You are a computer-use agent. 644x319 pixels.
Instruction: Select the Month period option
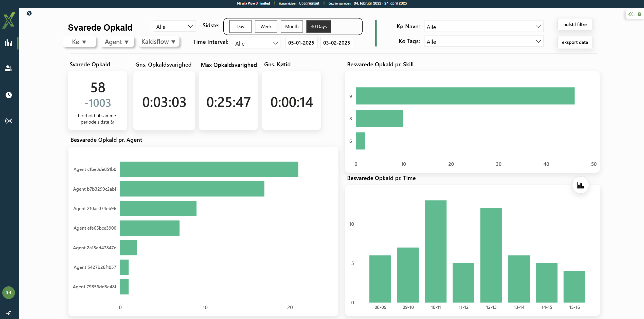coord(292,27)
